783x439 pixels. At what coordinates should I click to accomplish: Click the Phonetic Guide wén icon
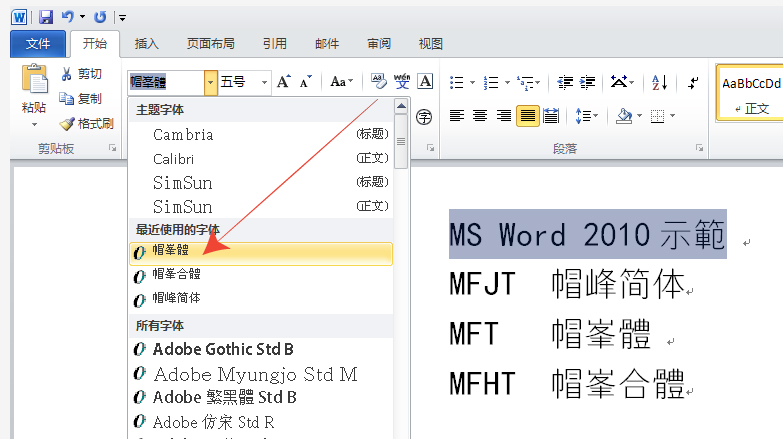click(402, 81)
